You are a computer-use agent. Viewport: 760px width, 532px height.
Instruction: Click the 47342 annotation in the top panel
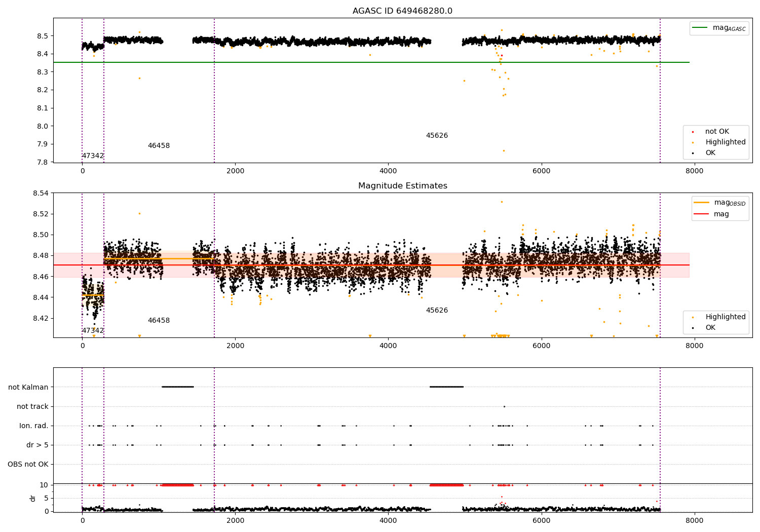(93, 156)
